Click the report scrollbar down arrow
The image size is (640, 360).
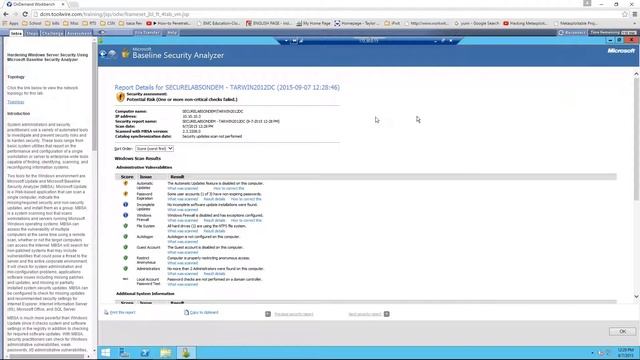click(x=636, y=297)
